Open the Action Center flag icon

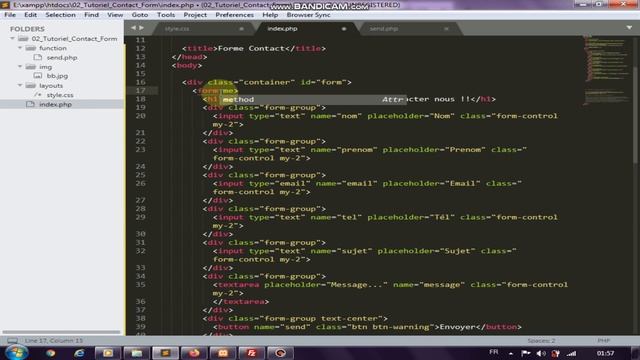[526, 353]
